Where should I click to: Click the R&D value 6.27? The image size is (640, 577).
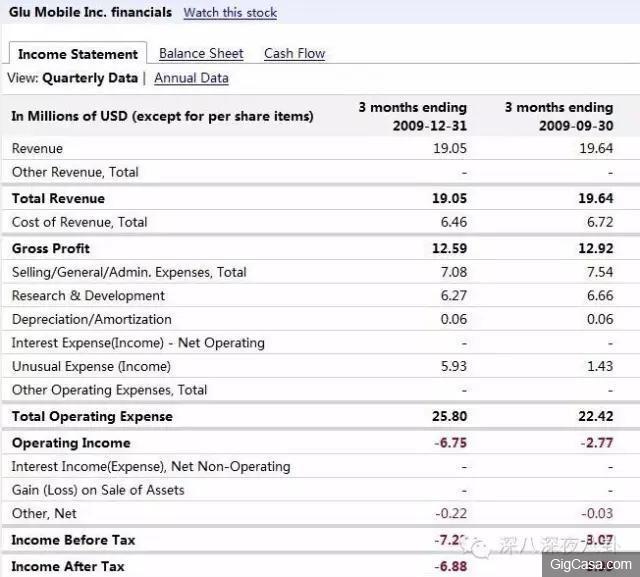pyautogui.click(x=453, y=295)
